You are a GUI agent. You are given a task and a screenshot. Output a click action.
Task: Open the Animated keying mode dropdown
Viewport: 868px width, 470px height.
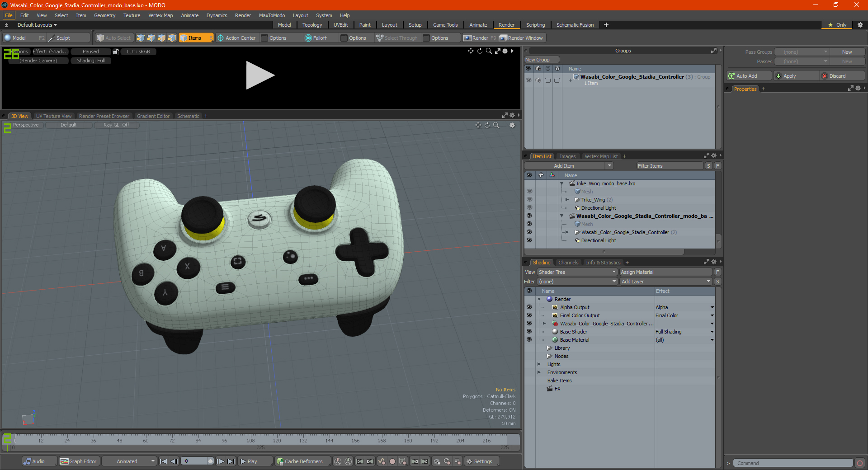(129, 461)
